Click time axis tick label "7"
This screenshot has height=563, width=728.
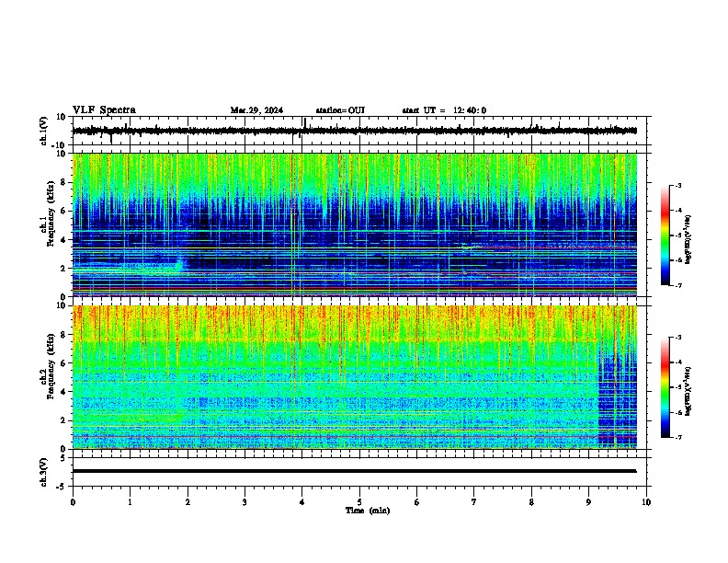pos(474,502)
